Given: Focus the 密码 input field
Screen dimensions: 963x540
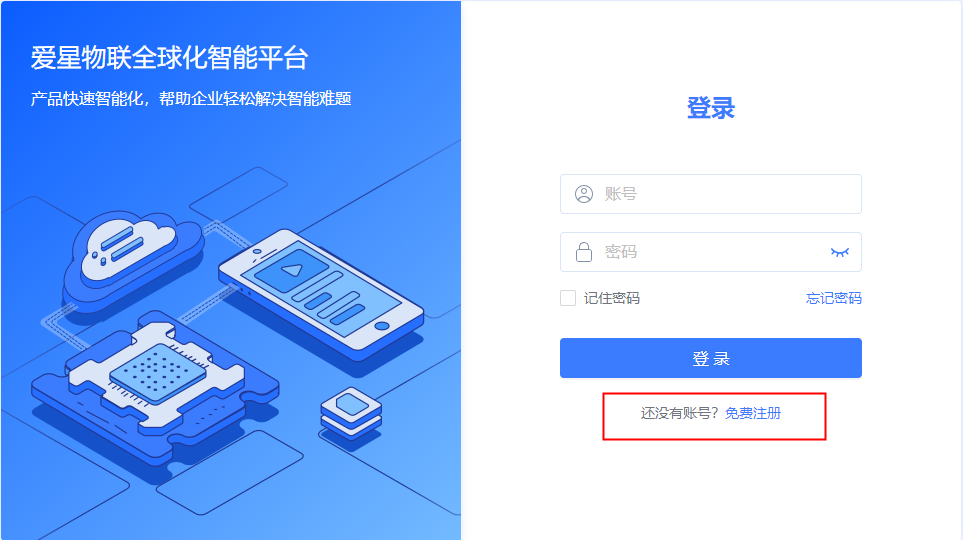Looking at the screenshot, I should (x=711, y=252).
